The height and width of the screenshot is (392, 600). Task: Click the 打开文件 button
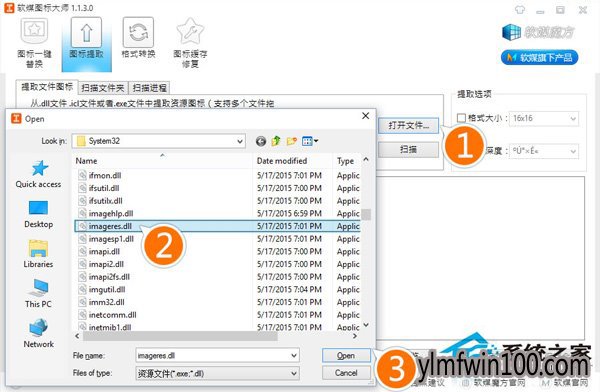click(408, 126)
